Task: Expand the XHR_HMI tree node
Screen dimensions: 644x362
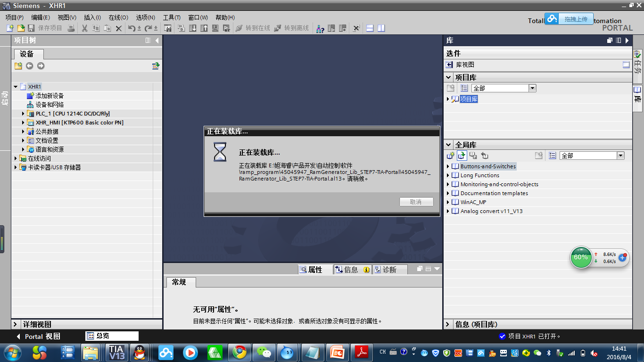Action: (23, 123)
